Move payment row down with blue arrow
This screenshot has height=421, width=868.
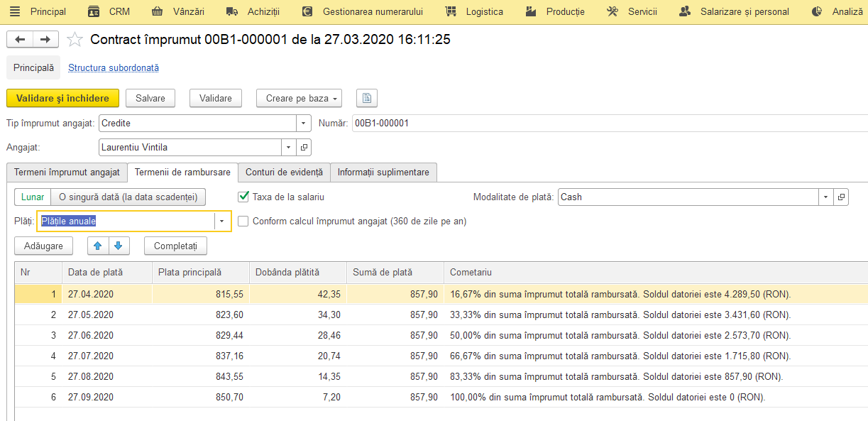(x=118, y=246)
